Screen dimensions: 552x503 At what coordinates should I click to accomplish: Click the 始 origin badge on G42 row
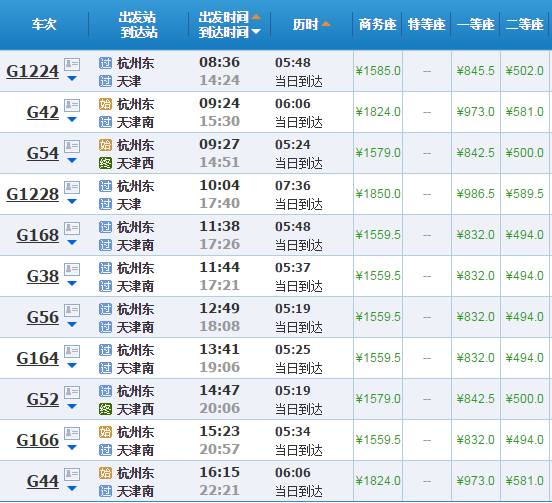point(105,104)
